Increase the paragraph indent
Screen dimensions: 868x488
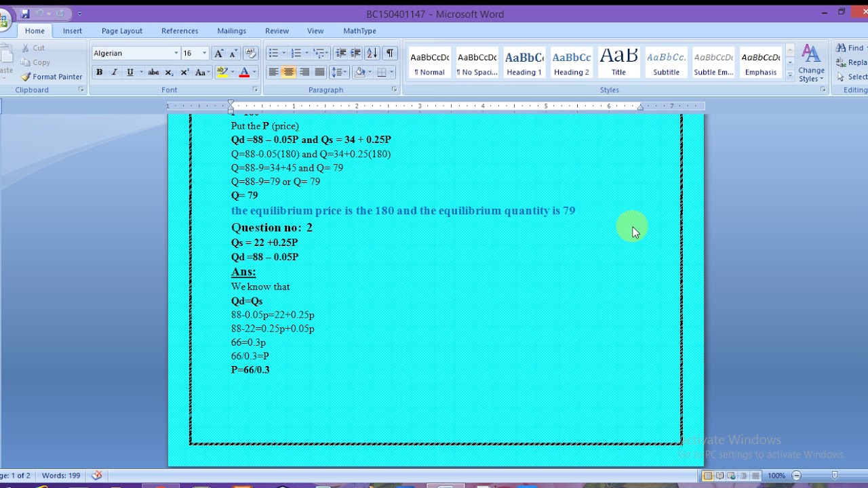point(355,54)
